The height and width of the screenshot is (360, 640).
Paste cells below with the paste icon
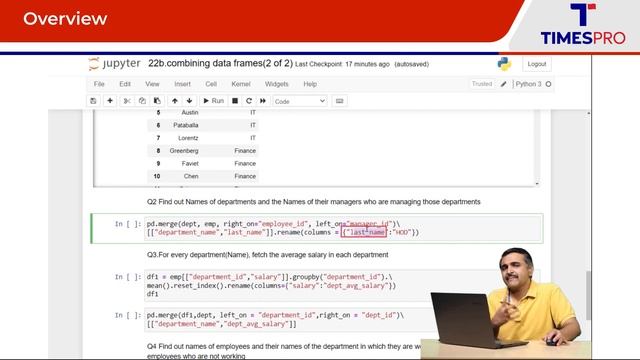pos(157,101)
